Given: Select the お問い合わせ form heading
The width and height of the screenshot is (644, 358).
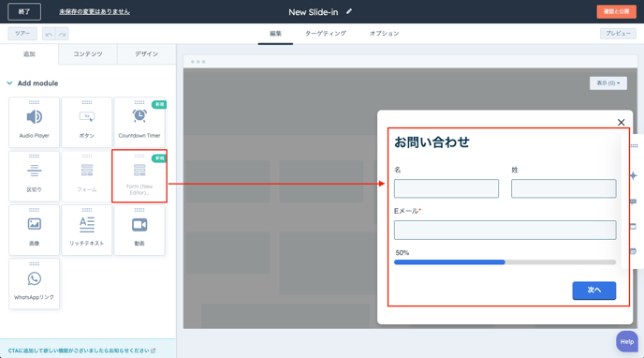Looking at the screenshot, I should 432,142.
